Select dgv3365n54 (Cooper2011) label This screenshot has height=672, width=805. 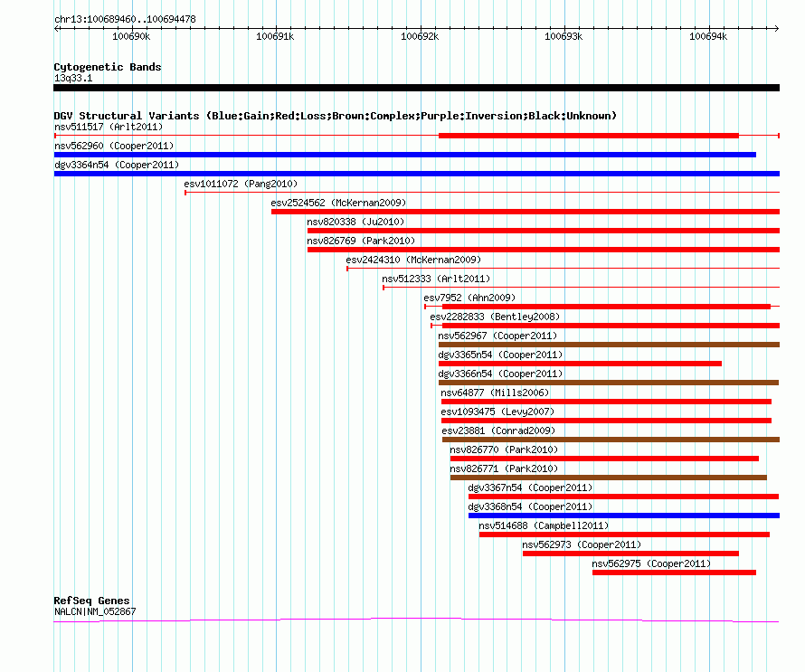tap(500, 355)
